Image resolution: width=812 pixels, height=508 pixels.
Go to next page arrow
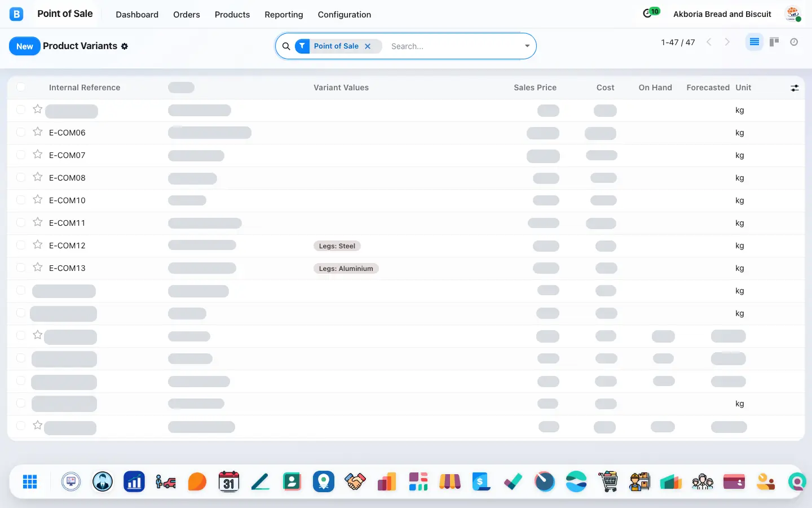click(727, 42)
